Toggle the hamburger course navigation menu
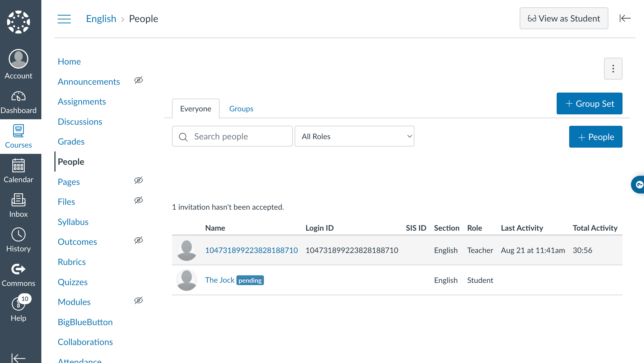Screen dimensions: 644x363 [x=64, y=19]
